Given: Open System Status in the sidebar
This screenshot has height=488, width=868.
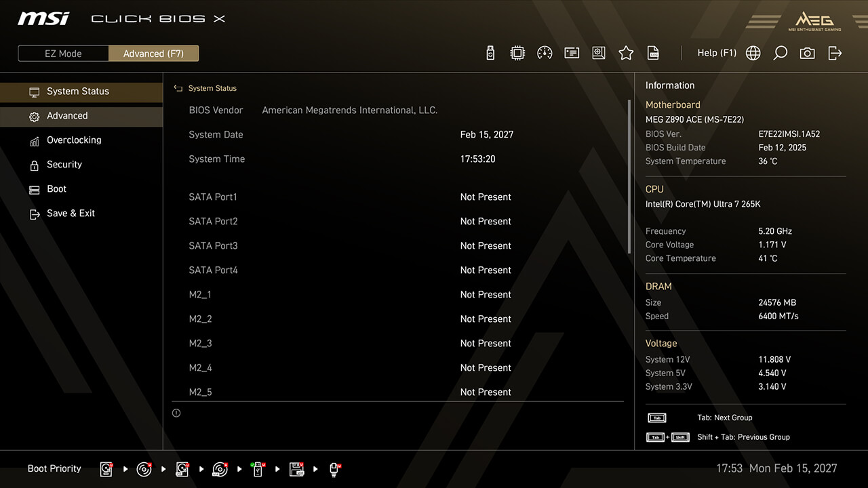Looking at the screenshot, I should tap(81, 91).
